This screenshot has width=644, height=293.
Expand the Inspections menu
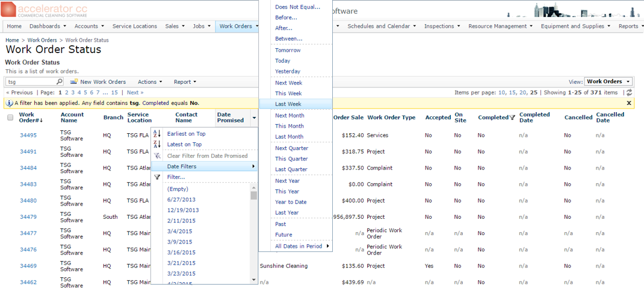click(442, 26)
